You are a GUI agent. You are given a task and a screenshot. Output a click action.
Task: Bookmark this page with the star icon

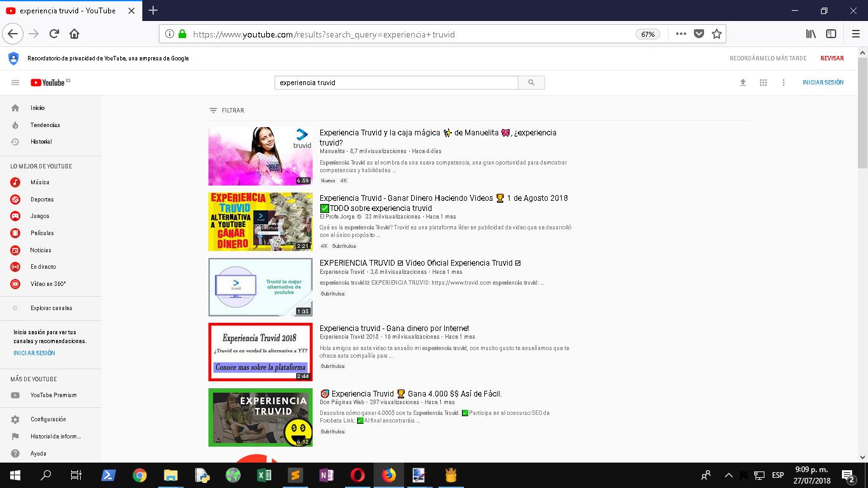[x=717, y=34]
